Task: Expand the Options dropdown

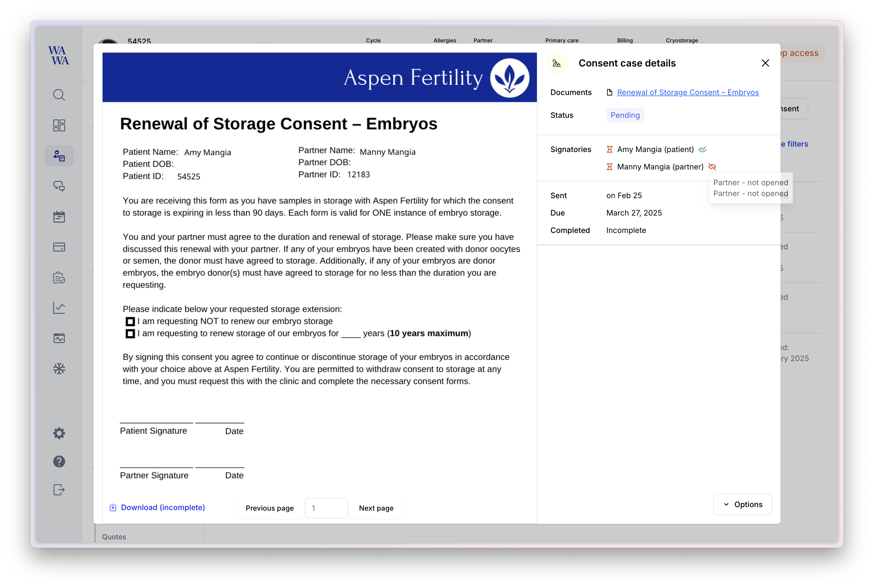Action: point(742,504)
